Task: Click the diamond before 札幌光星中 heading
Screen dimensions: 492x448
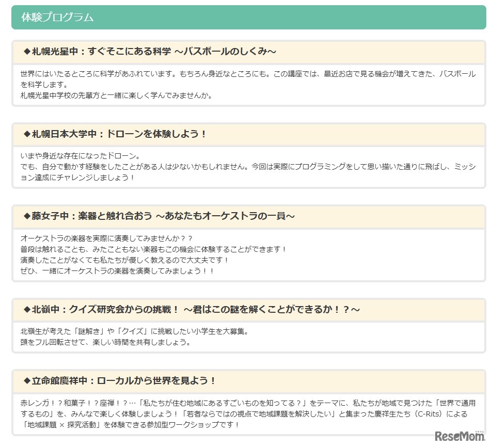Action: pos(27,52)
